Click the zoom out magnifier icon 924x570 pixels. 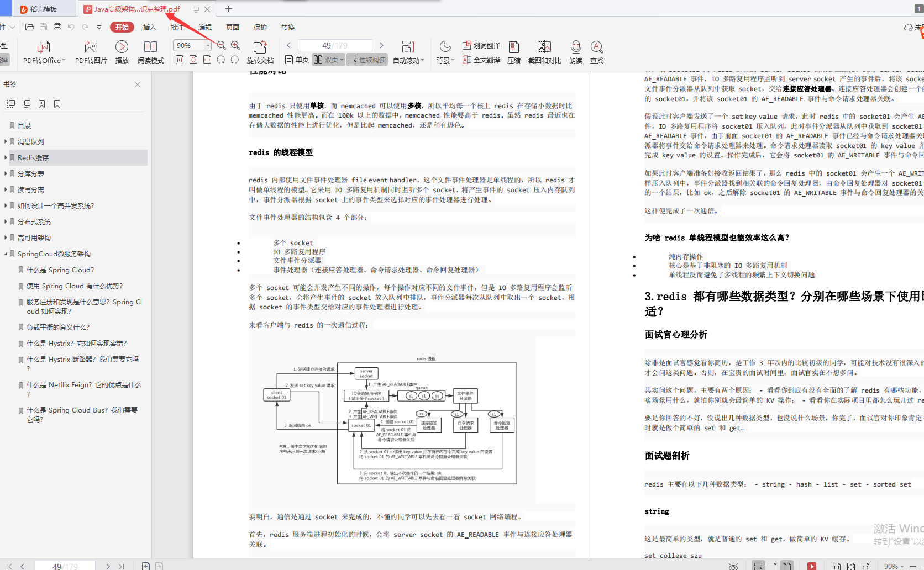pyautogui.click(x=221, y=45)
